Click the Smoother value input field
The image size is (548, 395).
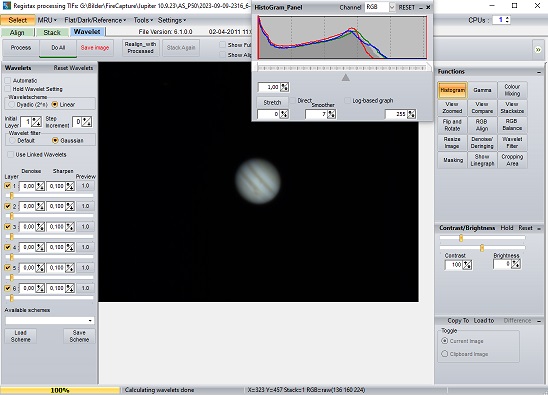(316, 114)
